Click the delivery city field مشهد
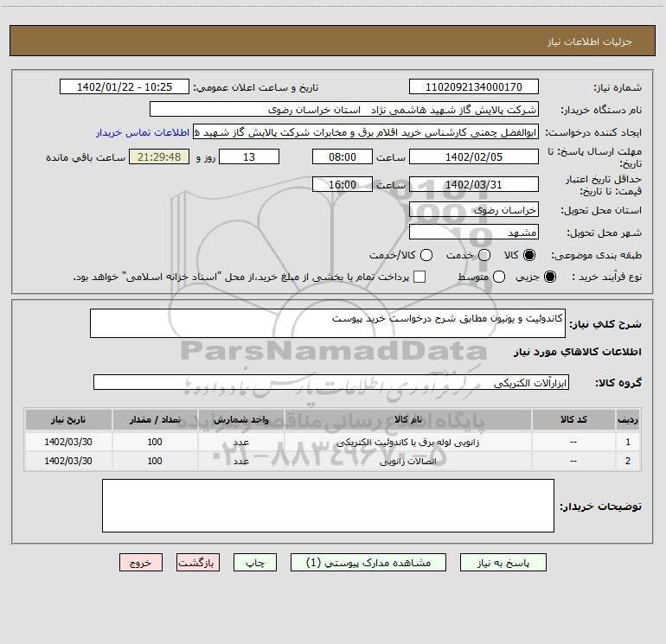The image size is (666, 644). [474, 233]
